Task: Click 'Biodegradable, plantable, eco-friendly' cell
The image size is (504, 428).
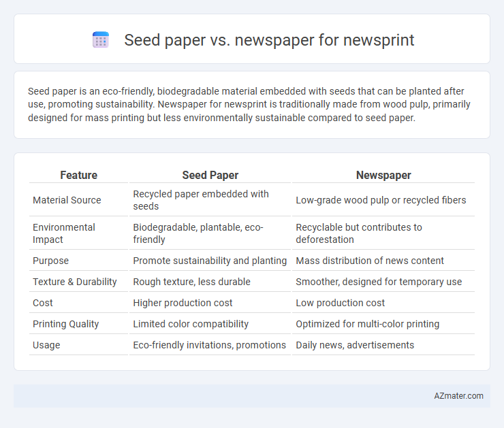Action: click(210, 233)
